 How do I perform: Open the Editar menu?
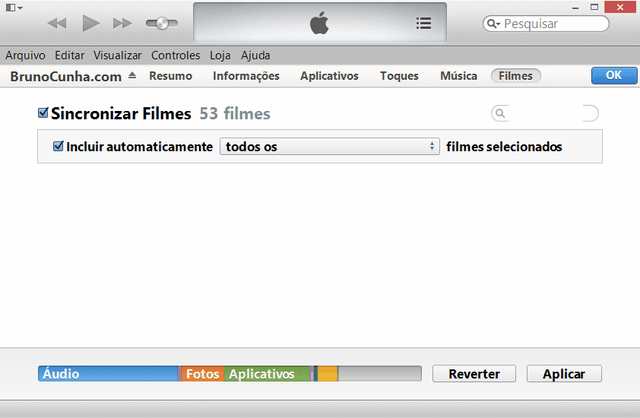pos(70,55)
